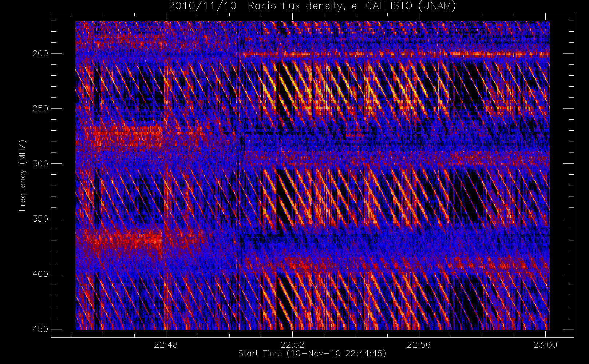
Task: Select the 400 frequency axis label
Action: pos(40,274)
